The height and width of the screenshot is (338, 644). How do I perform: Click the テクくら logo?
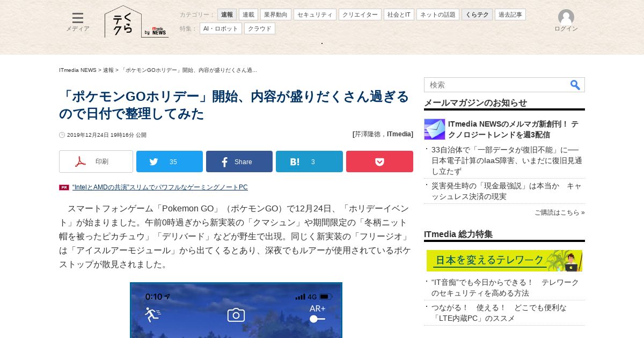pos(123,21)
